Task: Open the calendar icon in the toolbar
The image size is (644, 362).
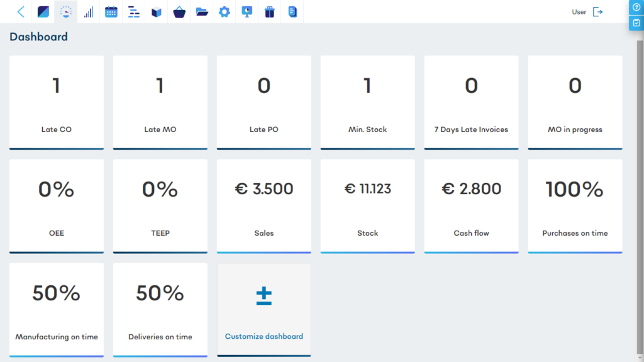Action: pyautogui.click(x=111, y=12)
